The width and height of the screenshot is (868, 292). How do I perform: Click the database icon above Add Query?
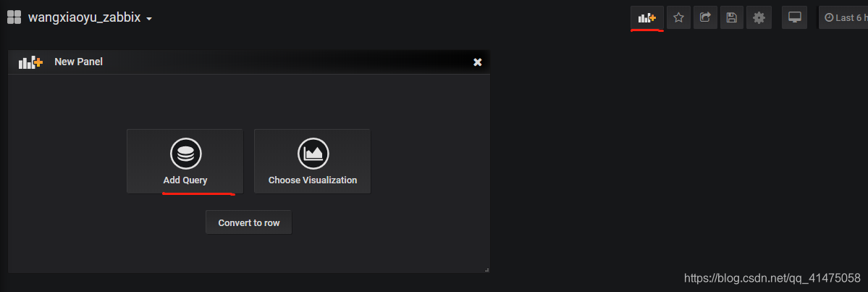[185, 154]
